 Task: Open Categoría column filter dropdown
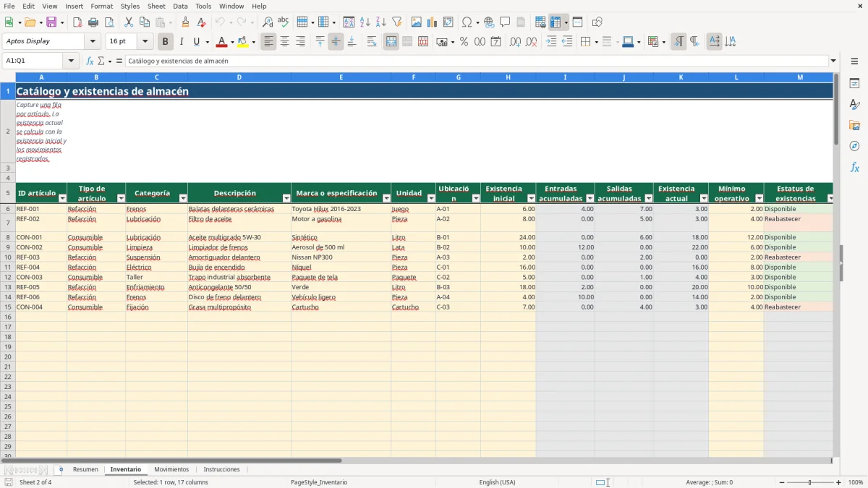coord(183,198)
